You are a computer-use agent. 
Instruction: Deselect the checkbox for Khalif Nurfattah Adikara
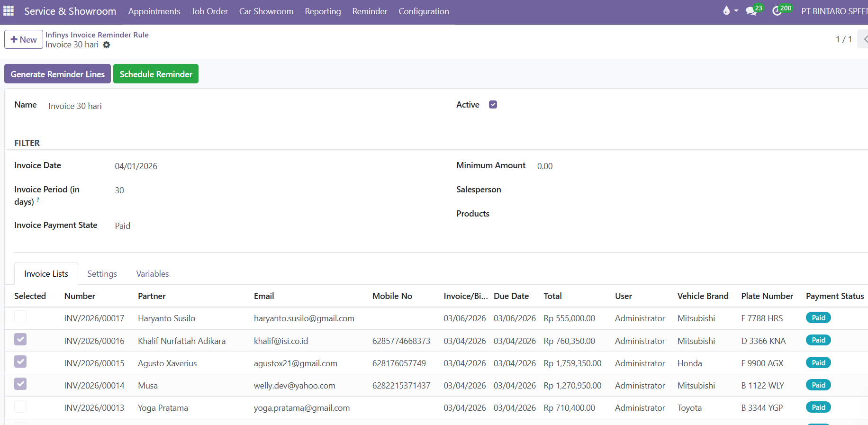pyautogui.click(x=20, y=340)
